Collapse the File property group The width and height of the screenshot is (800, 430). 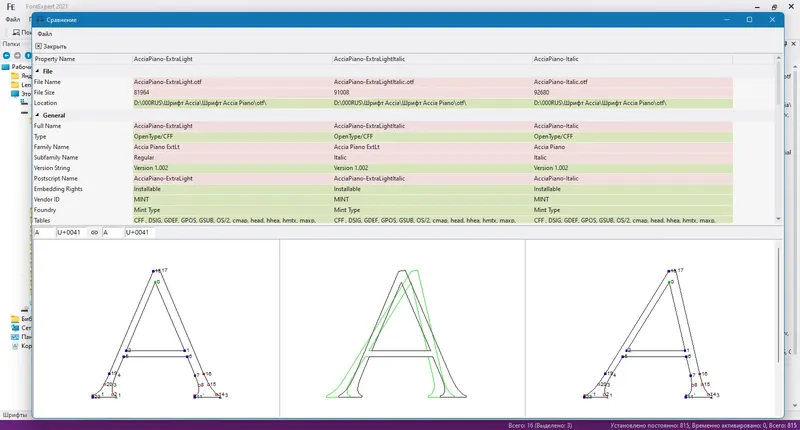pos(37,71)
